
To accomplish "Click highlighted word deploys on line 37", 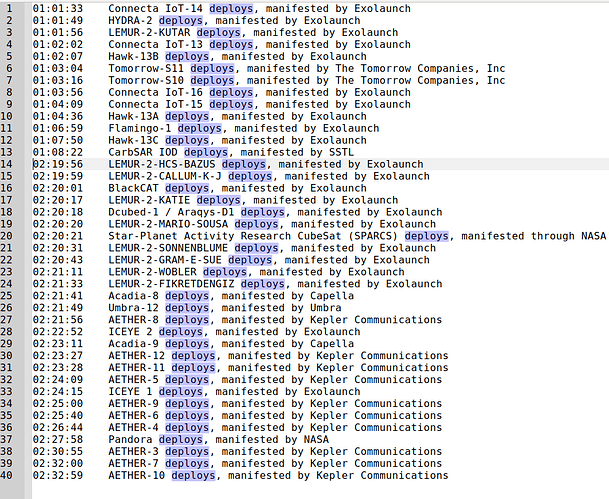I will coord(181,440).
